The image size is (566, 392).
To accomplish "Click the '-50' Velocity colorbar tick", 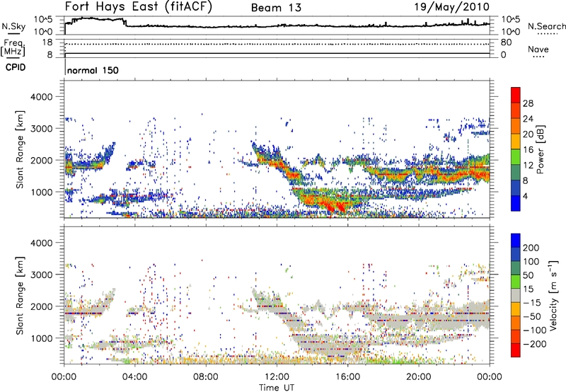I will 532,316.
